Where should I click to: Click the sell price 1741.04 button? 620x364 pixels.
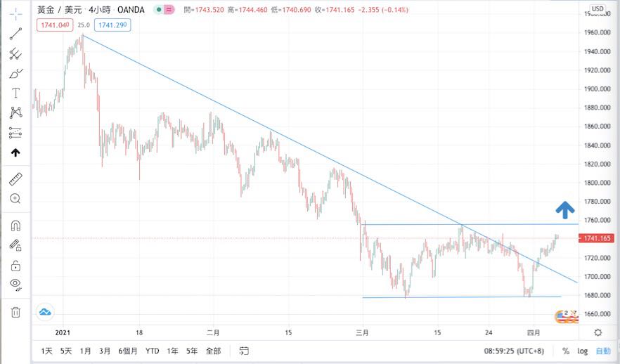56,25
